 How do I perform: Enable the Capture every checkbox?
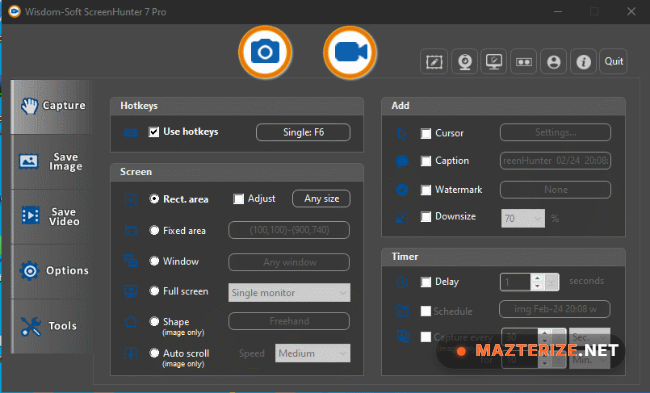click(x=426, y=337)
